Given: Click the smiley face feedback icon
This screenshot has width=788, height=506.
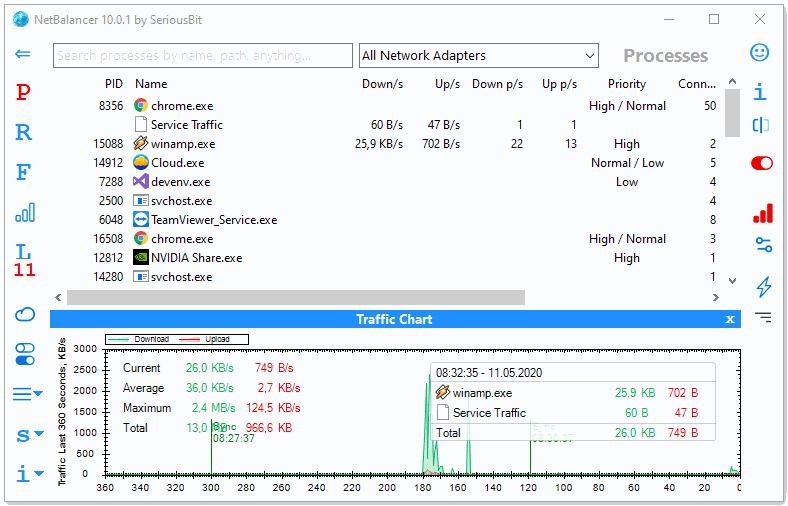Looking at the screenshot, I should 761,52.
